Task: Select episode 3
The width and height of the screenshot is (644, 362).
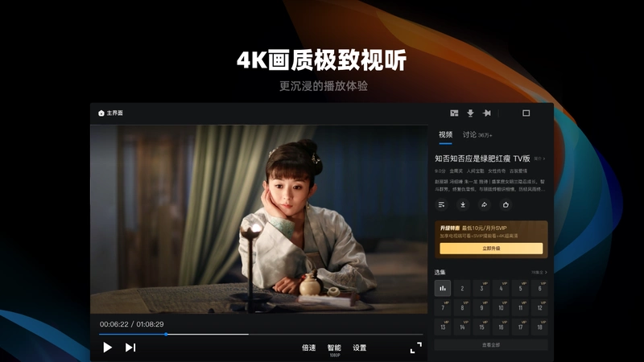Action: (481, 288)
